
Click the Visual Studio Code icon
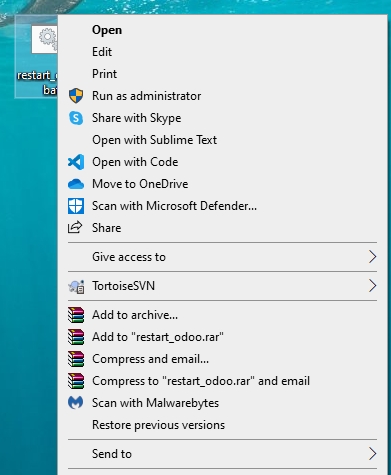point(76,162)
